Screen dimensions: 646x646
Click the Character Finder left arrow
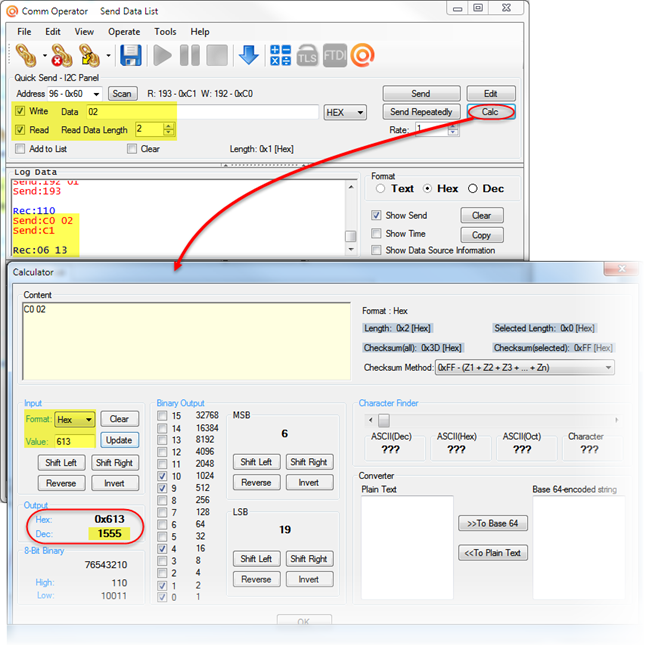371,420
